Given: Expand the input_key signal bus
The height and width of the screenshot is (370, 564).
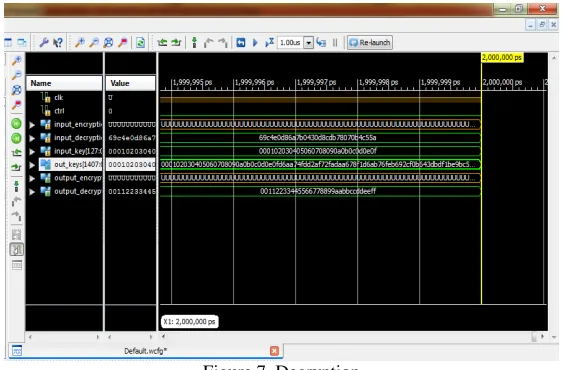Looking at the screenshot, I should (32, 152).
